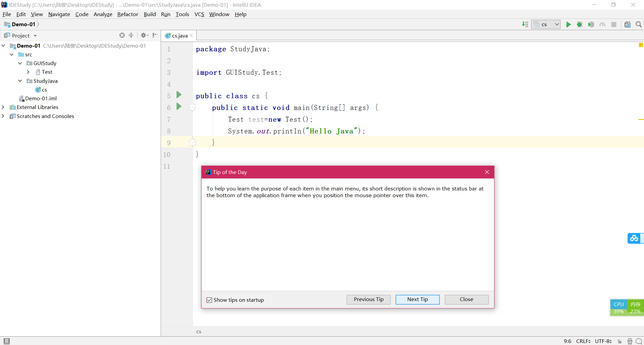Click the read-only lock icon in status bar

coord(620,341)
